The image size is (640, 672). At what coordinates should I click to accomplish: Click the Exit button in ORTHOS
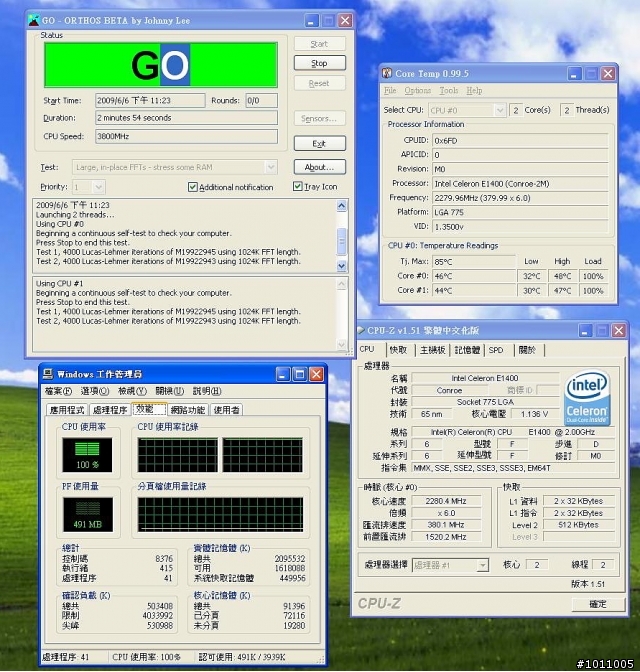[319, 144]
